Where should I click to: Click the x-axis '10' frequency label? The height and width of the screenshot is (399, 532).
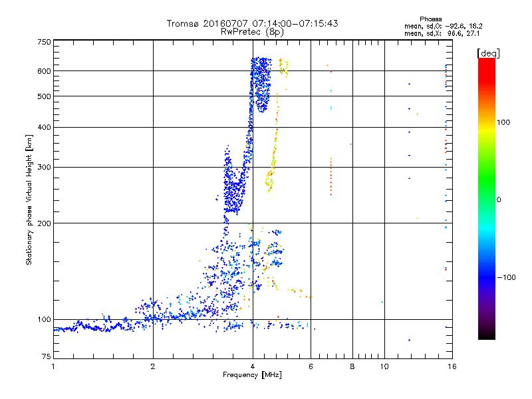(384, 366)
